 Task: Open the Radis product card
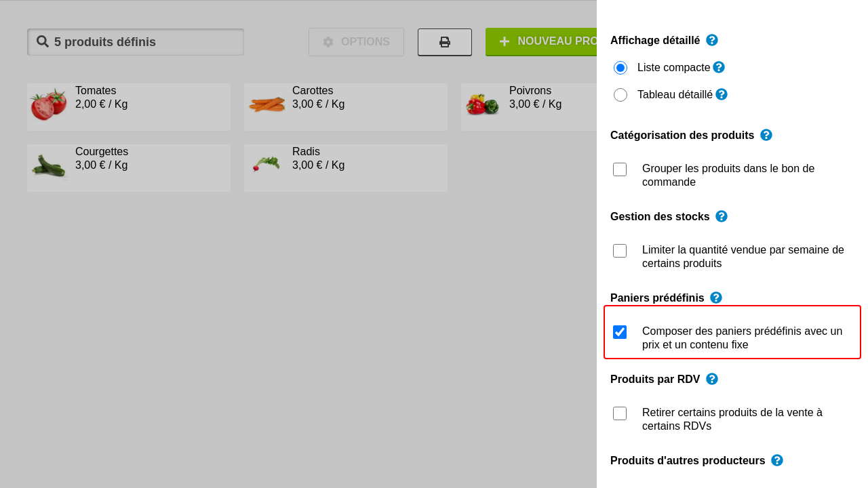[345, 167]
